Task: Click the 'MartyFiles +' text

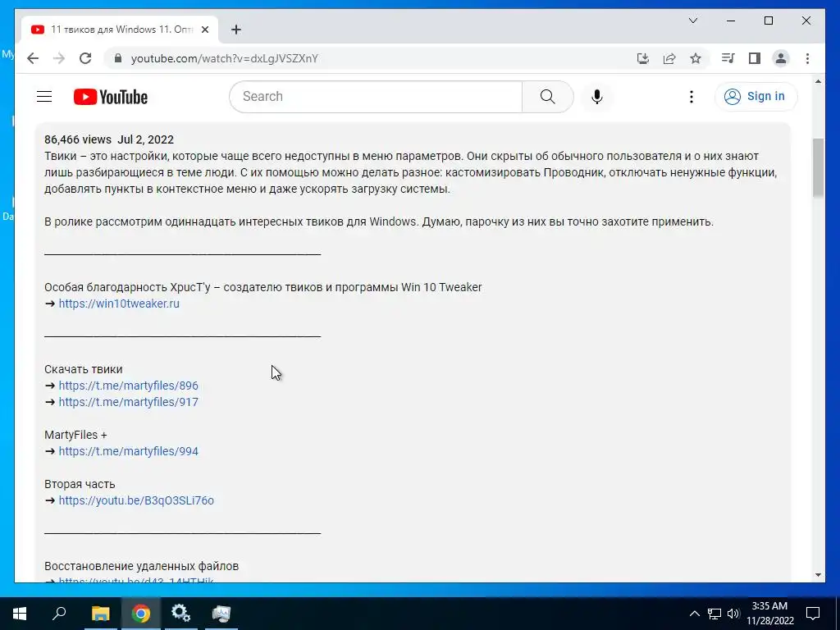Action: click(75, 435)
